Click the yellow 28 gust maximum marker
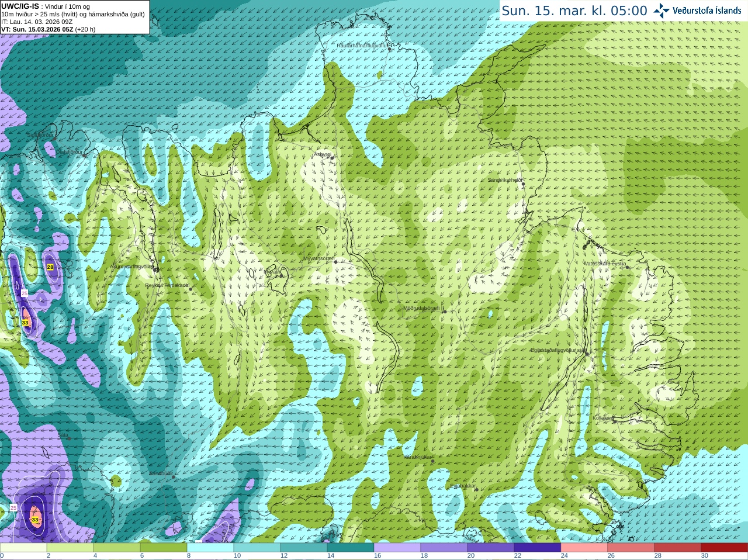 [50, 267]
